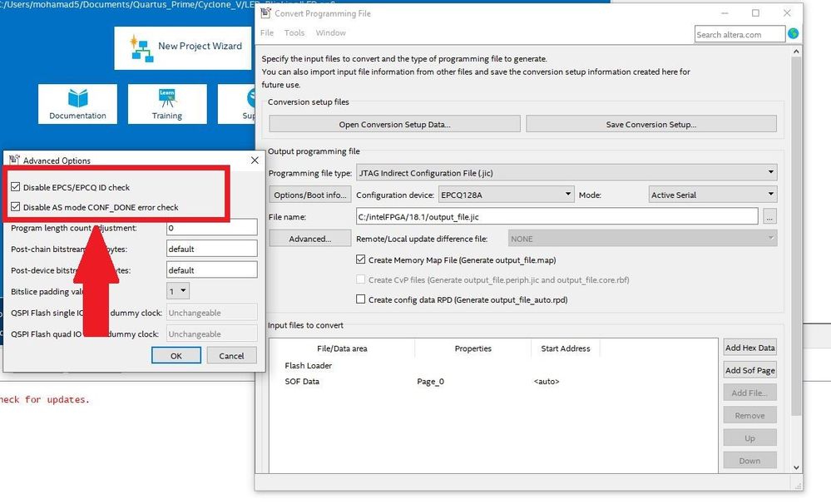Viewport: 831px width, 504px height.
Task: Click the <auto> start address cell
Action: (x=547, y=381)
